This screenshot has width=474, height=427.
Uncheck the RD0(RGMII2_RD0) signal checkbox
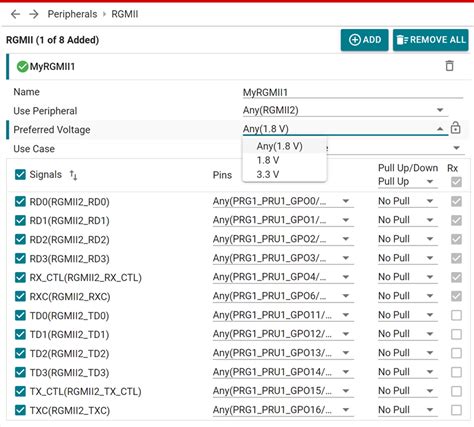pyautogui.click(x=20, y=201)
